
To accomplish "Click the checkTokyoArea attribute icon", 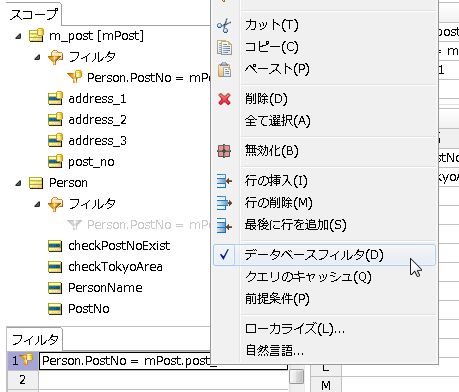I will (x=55, y=267).
